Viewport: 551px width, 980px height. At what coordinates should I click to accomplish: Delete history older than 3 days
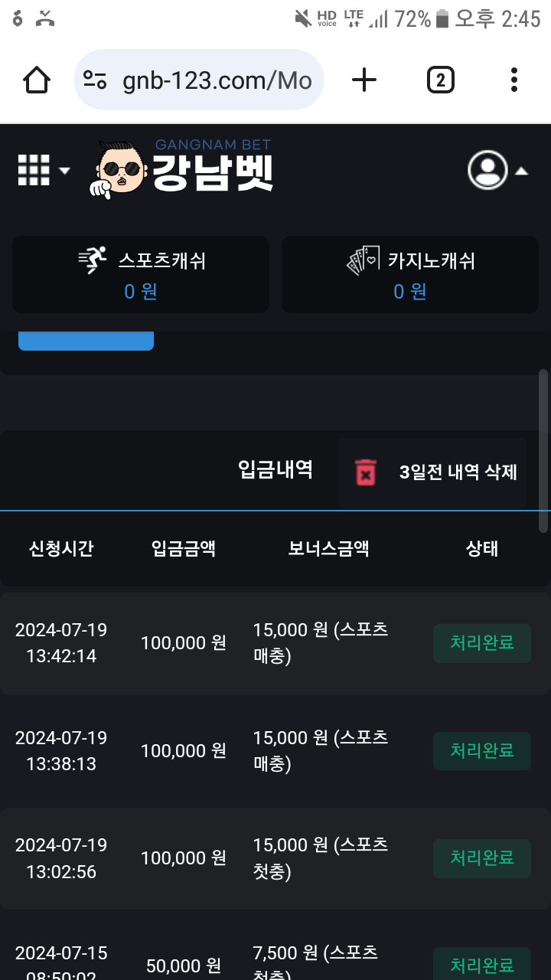coord(458,472)
